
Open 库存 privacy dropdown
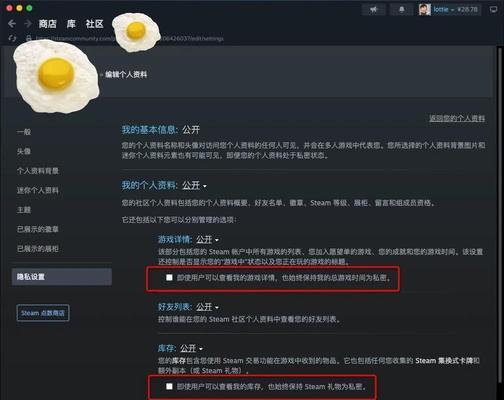[192, 348]
